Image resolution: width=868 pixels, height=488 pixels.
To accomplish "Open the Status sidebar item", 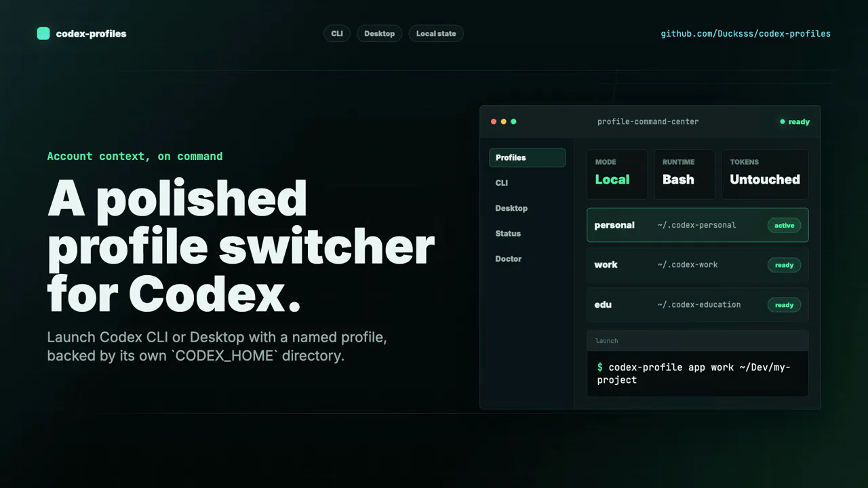I will point(527,233).
